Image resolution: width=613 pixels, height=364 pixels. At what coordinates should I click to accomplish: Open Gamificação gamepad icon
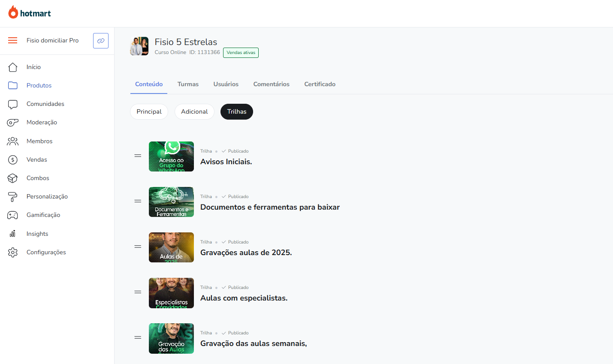13,215
